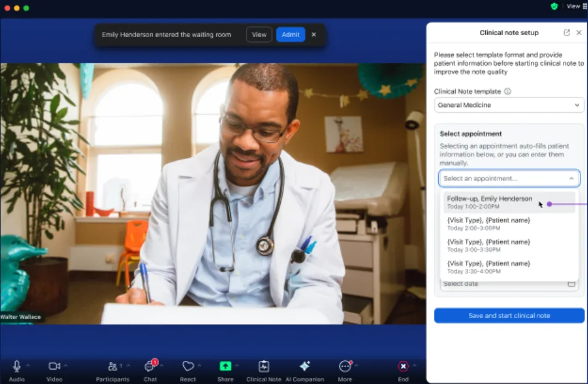Open the View menu at top right
Viewport: 588px width, 384px height.
click(x=574, y=6)
